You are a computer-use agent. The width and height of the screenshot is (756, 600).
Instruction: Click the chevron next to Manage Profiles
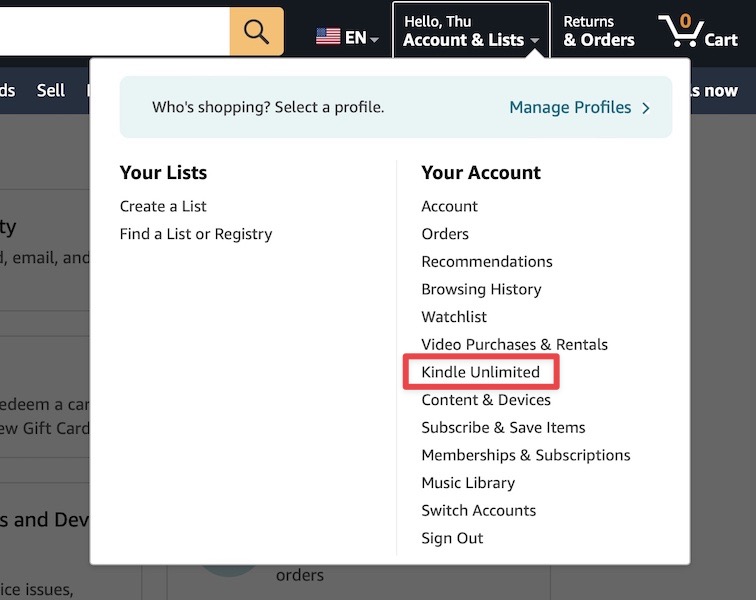point(646,108)
